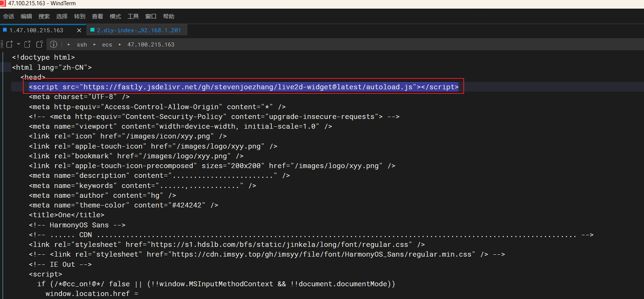Click the toolbar drag handle grip
This screenshot has height=299, width=644.
[2, 44]
